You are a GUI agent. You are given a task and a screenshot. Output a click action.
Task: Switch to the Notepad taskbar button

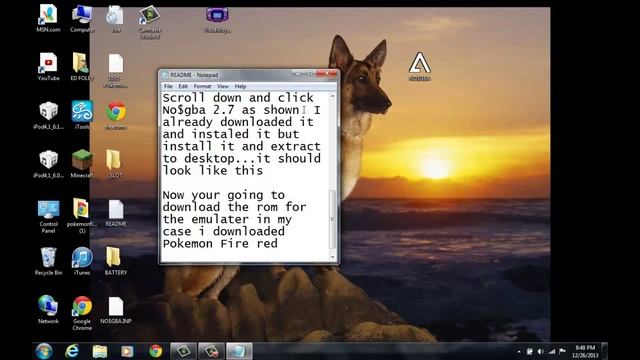[x=239, y=351]
